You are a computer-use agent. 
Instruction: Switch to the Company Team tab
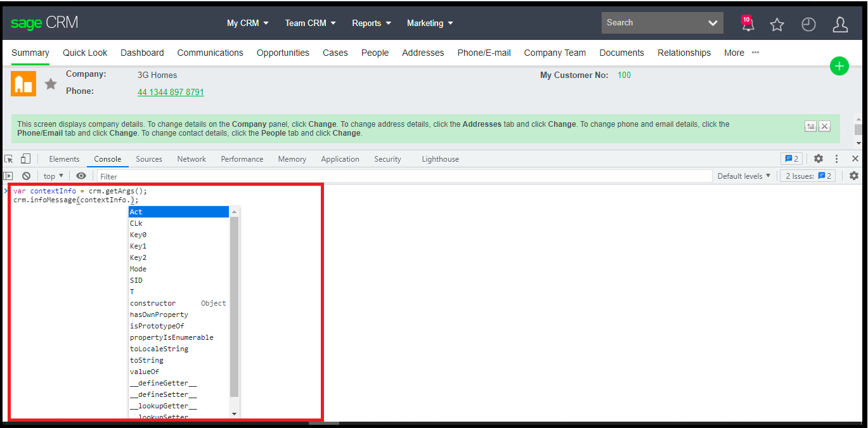click(555, 53)
